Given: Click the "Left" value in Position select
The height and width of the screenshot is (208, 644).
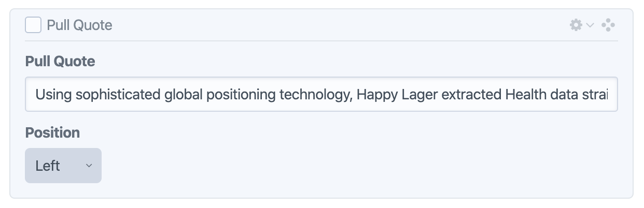Looking at the screenshot, I should pos(48,166).
